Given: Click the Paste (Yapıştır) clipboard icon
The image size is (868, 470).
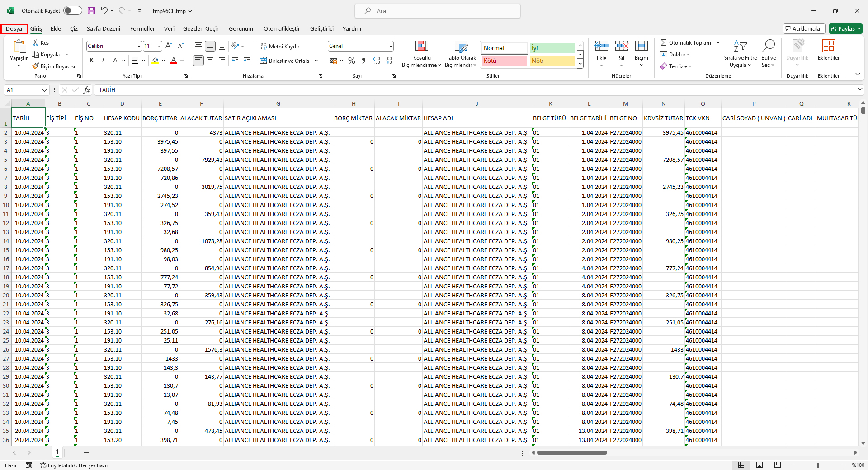Looking at the screenshot, I should [19, 46].
